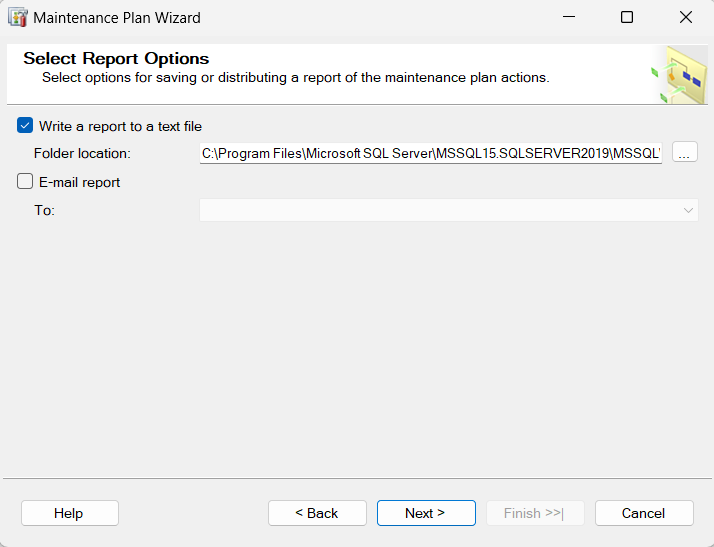Click inside the Folder location path field

[431, 153]
